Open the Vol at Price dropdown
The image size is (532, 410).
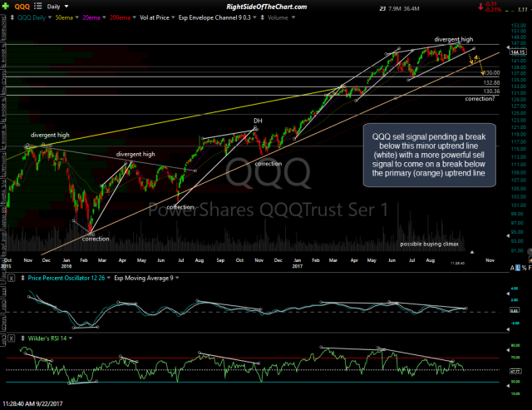173,17
